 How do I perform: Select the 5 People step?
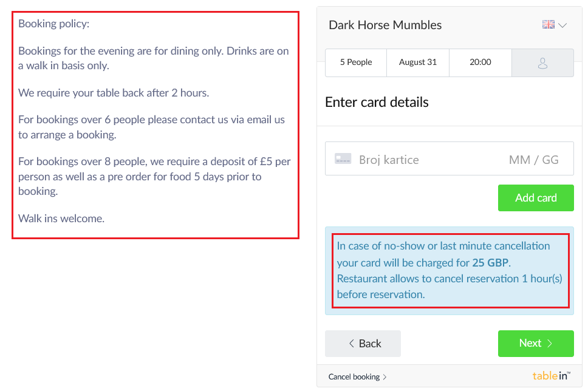tap(356, 63)
